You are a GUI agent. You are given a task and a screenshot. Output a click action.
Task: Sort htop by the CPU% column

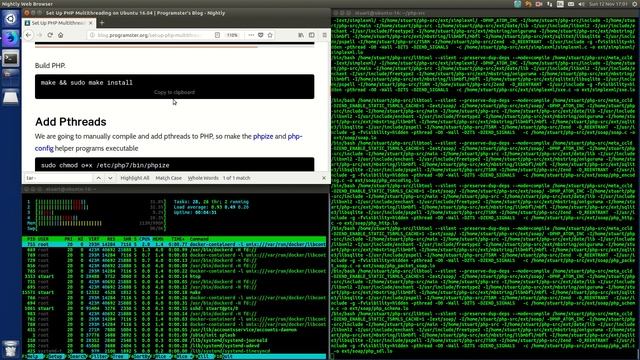tap(144, 239)
